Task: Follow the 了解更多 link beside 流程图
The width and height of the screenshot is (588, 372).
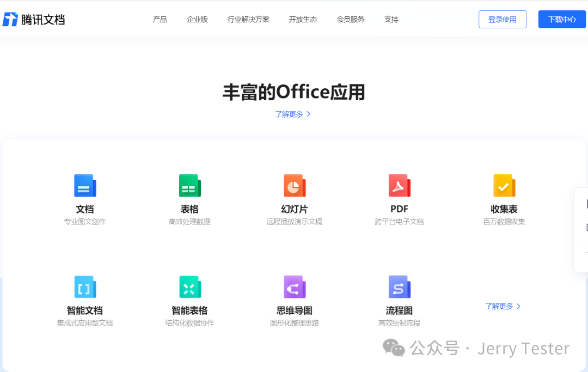Action: tap(503, 307)
